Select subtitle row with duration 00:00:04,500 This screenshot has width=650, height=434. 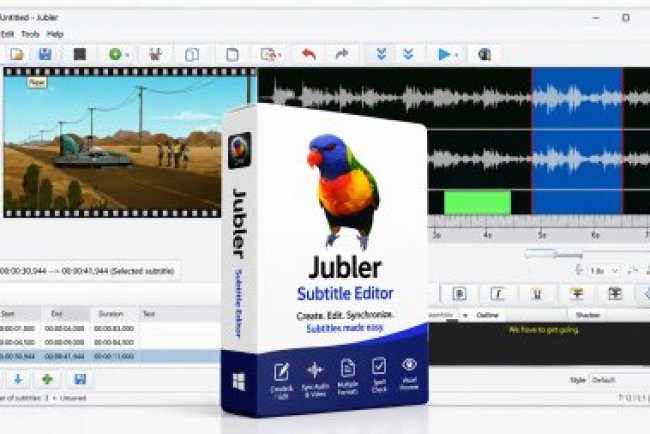click(x=111, y=342)
